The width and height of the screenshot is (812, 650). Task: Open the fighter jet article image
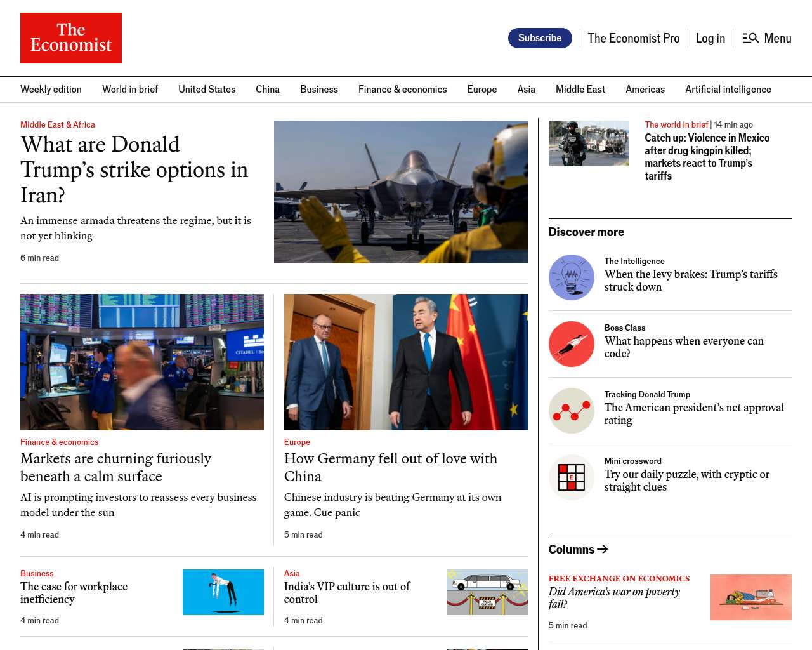coord(400,192)
